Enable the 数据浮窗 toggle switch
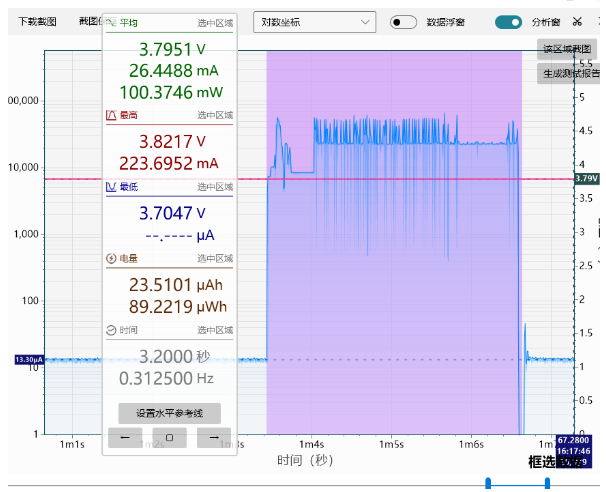This screenshot has height=492, width=606. [403, 22]
